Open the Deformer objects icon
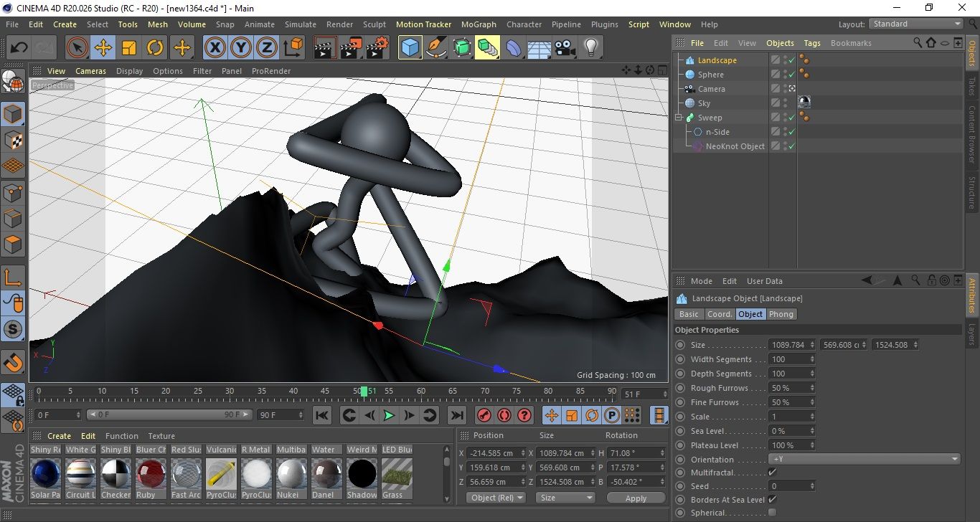Screen dimensions: 980x522 pos(514,48)
